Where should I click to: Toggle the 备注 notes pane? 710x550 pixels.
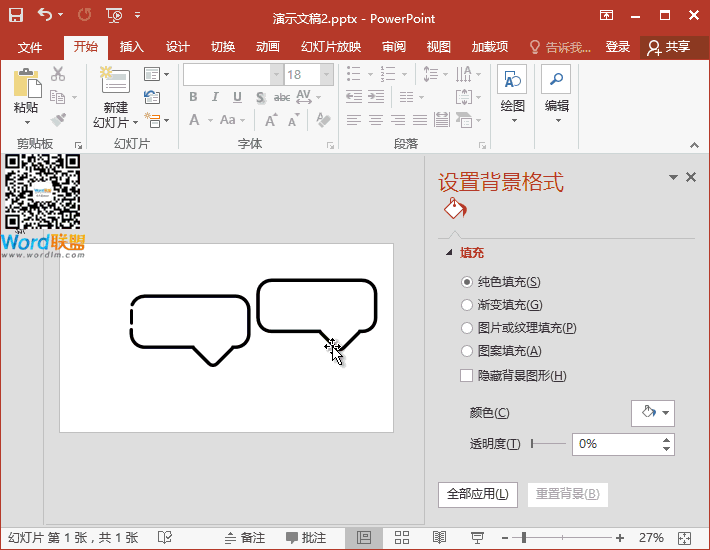tap(245, 537)
